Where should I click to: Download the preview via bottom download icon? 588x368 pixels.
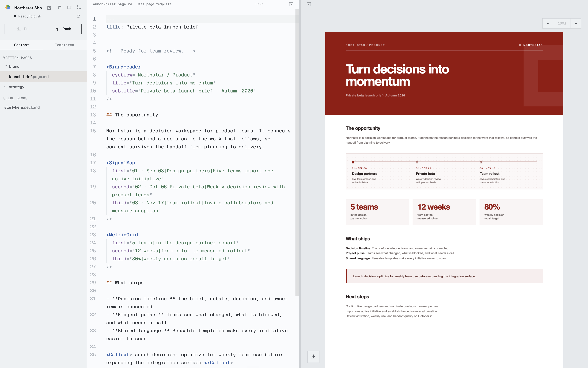coord(313,357)
